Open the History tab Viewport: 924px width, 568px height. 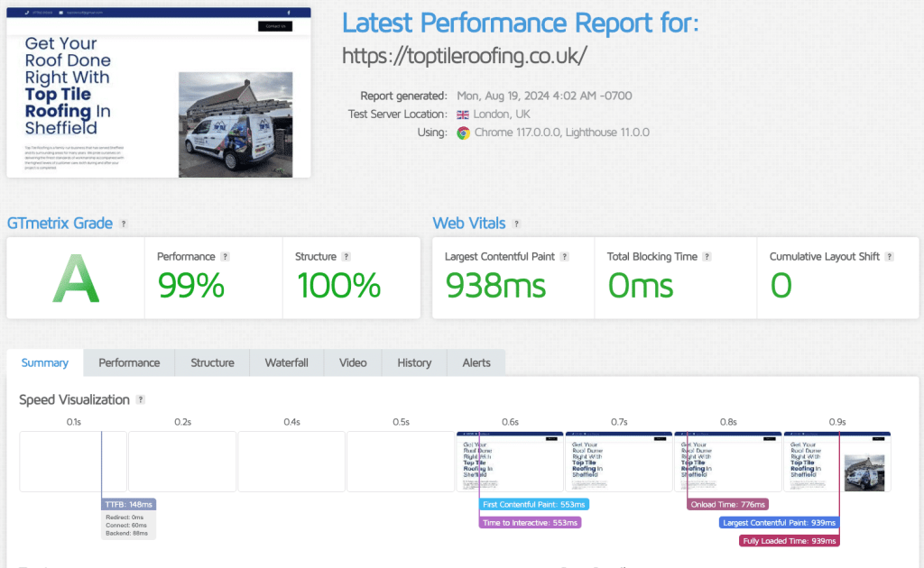[x=414, y=362]
